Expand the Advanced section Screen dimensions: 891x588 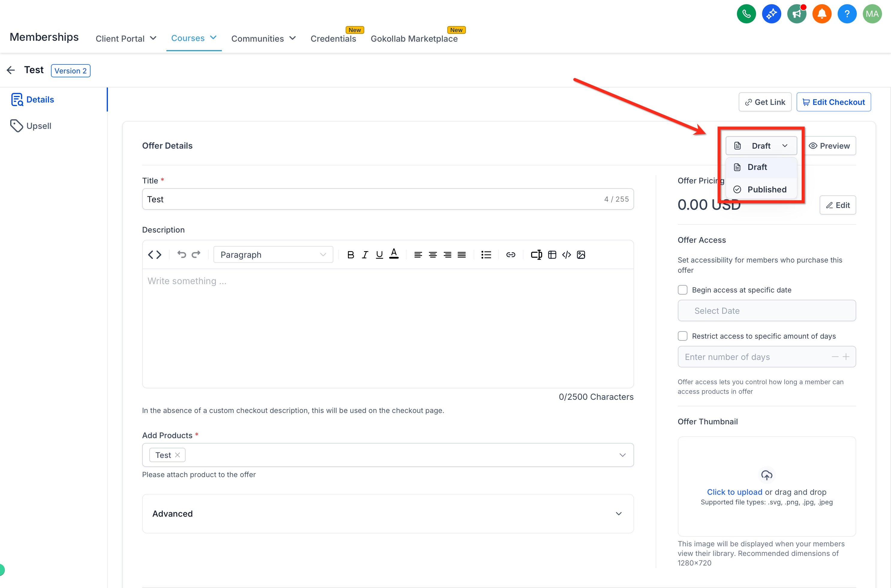388,514
